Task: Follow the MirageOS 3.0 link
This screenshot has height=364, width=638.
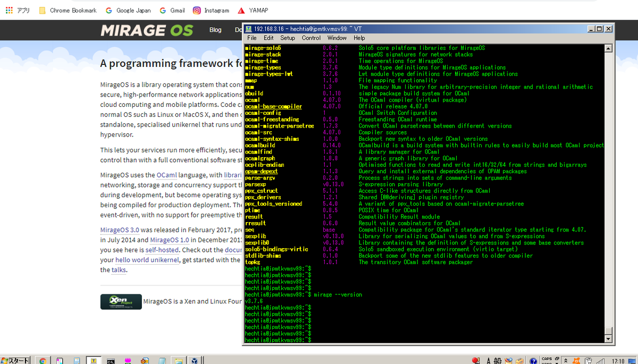Action: (120, 230)
